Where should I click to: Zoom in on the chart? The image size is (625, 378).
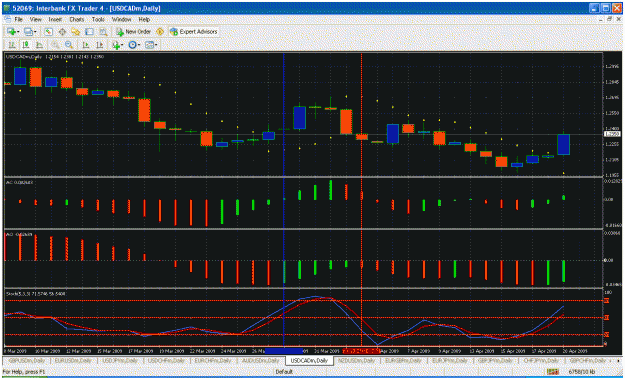[x=55, y=45]
